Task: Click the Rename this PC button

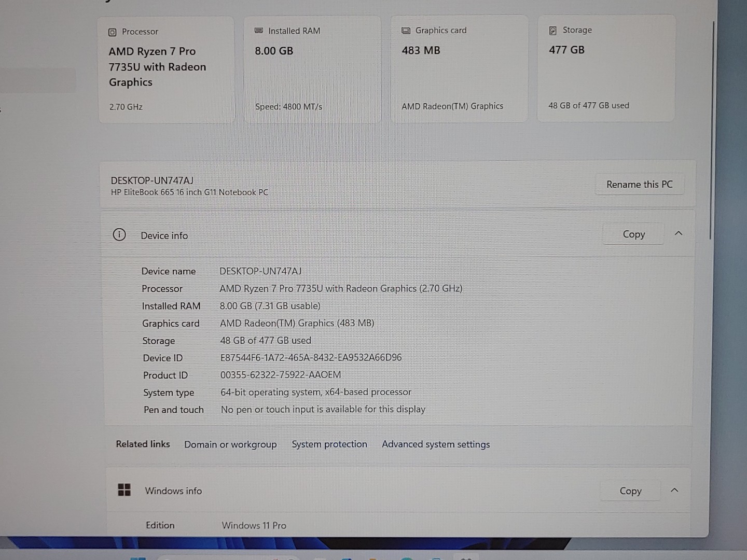Action: (639, 184)
